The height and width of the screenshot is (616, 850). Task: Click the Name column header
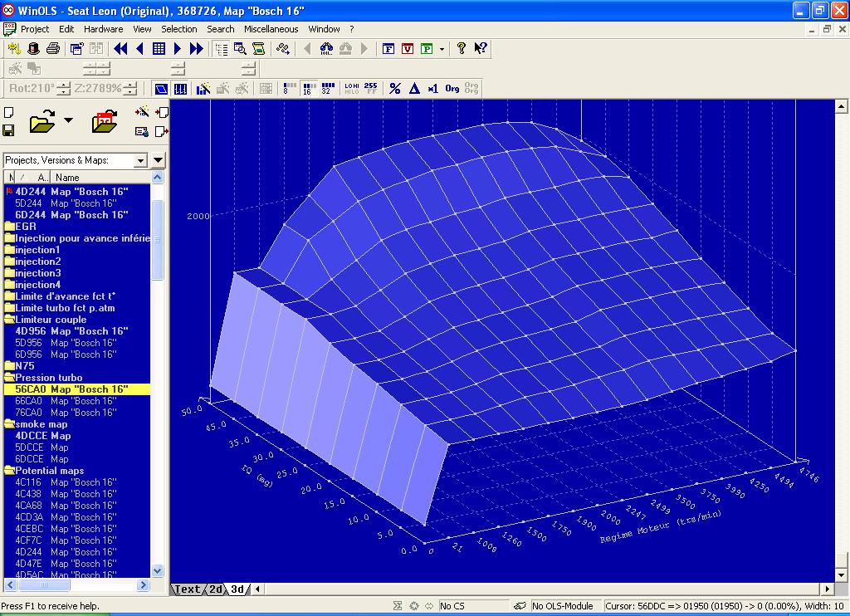pos(100,178)
